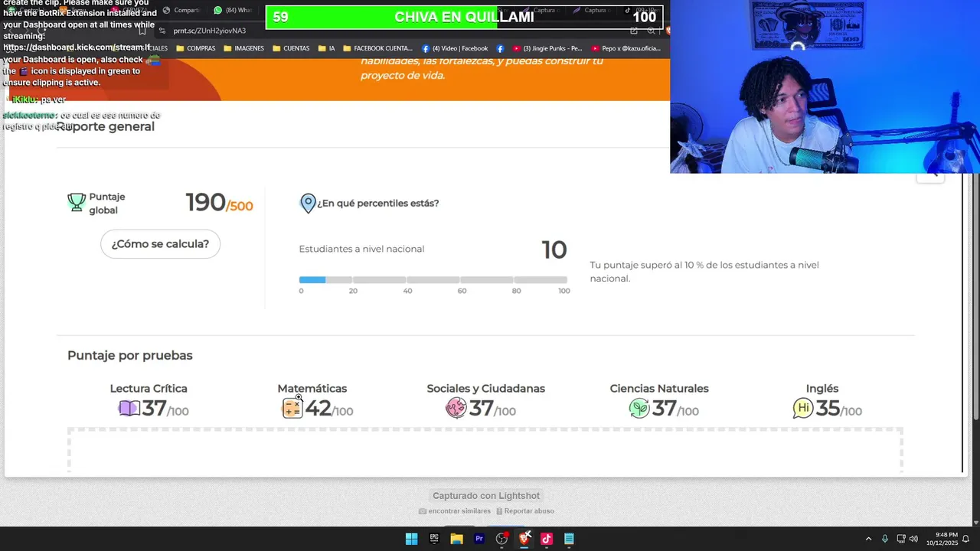
Task: Click the trophy icon beside Puntaje global
Action: point(77,202)
